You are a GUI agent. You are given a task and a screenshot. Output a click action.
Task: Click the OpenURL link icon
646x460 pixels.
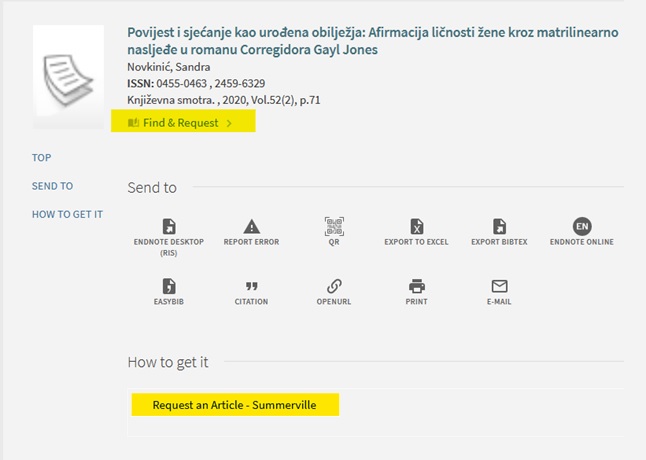(x=333, y=287)
